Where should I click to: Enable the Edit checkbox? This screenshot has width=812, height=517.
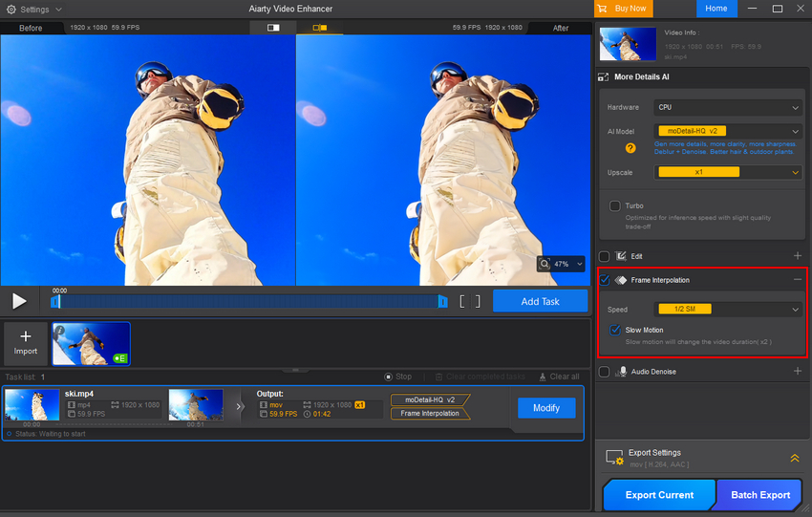point(604,256)
